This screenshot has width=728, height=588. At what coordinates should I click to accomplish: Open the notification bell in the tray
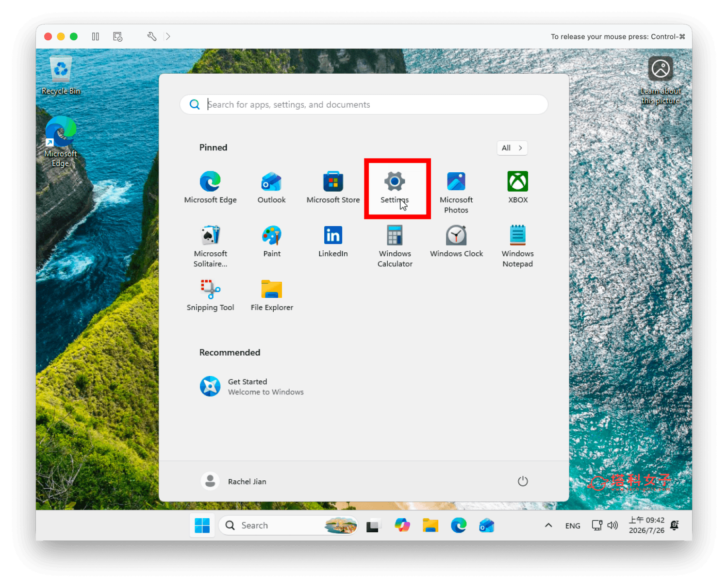[x=675, y=525]
